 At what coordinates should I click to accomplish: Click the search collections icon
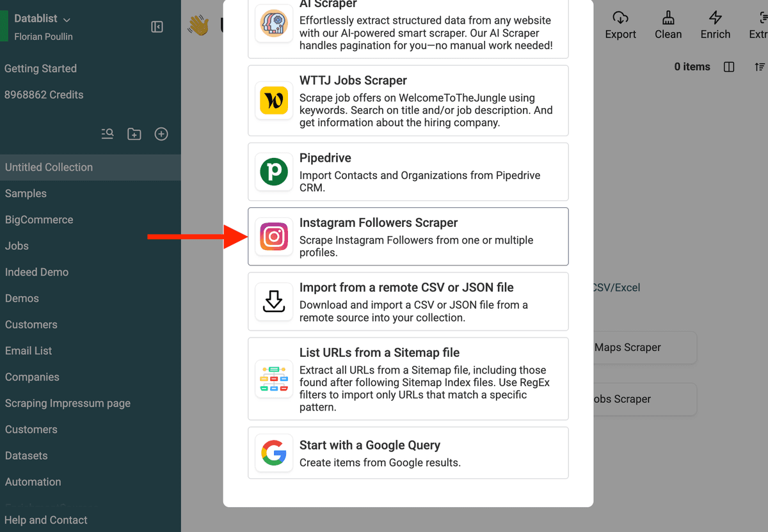tap(108, 134)
